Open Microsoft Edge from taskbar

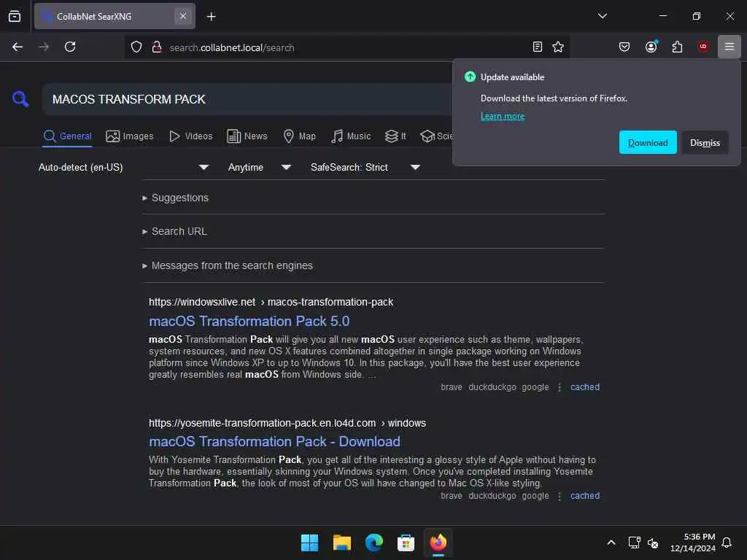374,542
